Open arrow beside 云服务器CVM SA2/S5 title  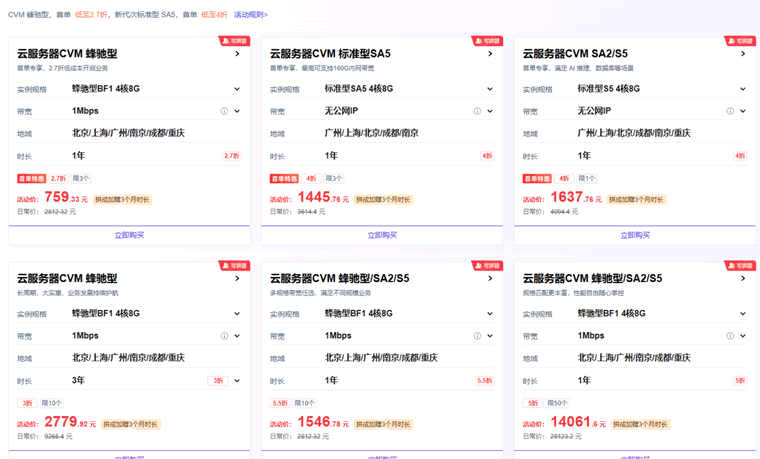point(743,54)
